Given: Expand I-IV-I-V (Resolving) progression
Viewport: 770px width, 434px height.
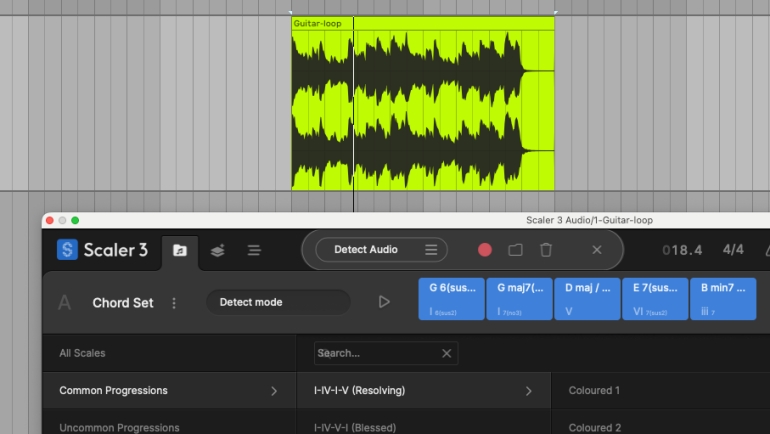Looking at the screenshot, I should pyautogui.click(x=424, y=390).
